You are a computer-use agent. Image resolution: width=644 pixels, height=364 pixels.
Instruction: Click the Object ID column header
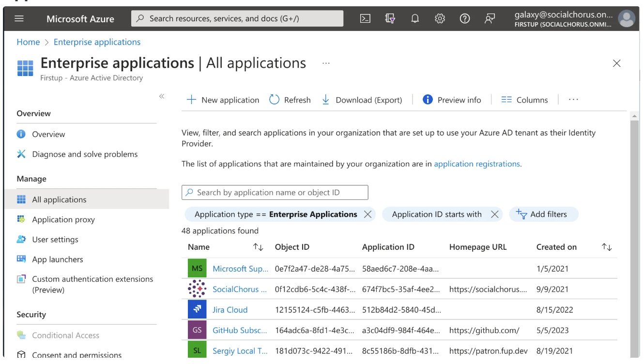pyautogui.click(x=292, y=247)
